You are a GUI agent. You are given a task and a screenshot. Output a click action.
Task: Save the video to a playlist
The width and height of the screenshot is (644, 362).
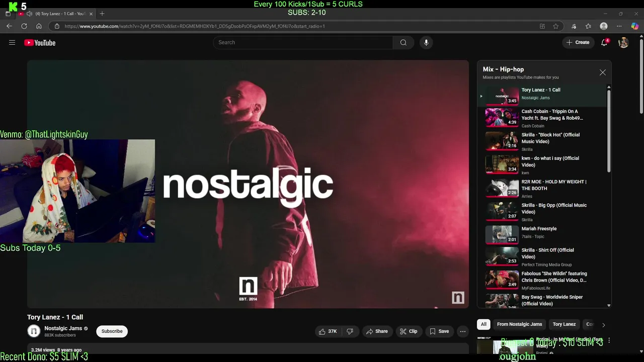click(x=439, y=331)
